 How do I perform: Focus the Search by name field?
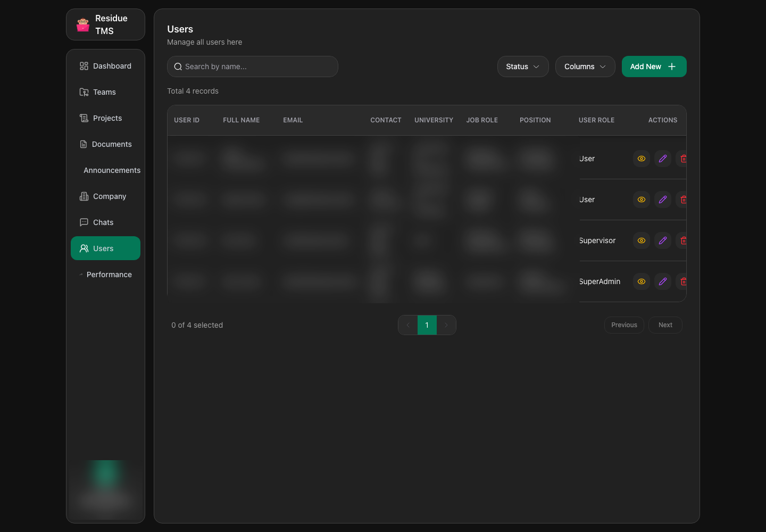[x=253, y=66]
